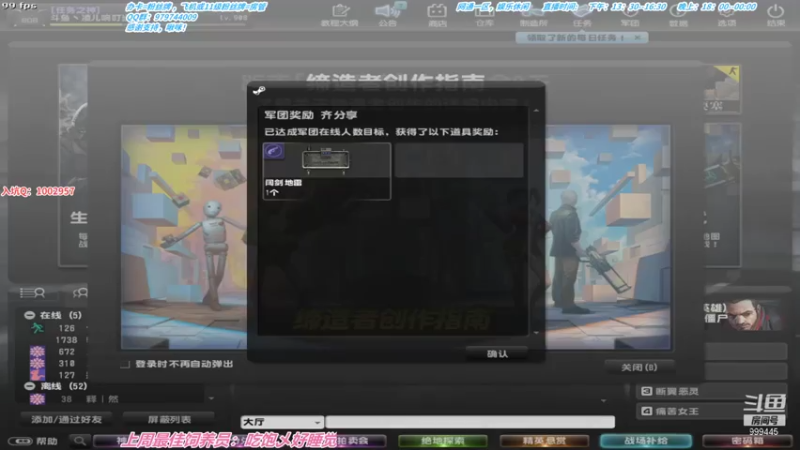
Task: Open the 商店 shop icon
Action: click(437, 15)
